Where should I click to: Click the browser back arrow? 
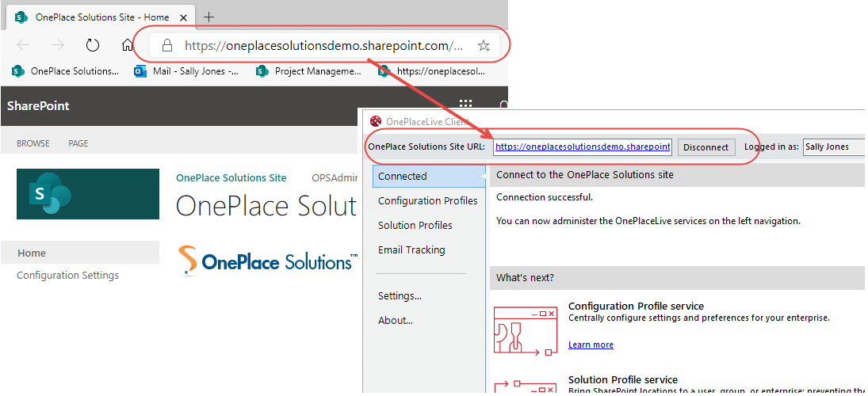coord(23,46)
